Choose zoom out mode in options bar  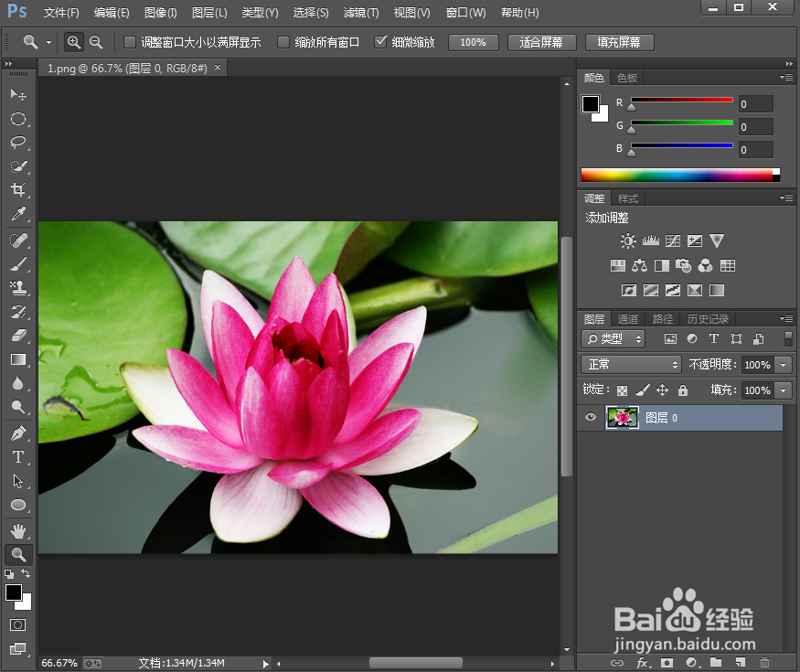[x=96, y=42]
